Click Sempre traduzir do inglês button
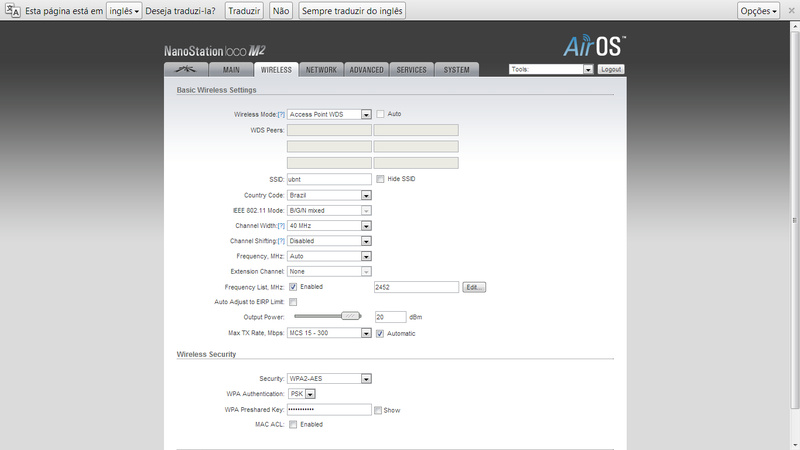The image size is (800, 450). [x=352, y=11]
